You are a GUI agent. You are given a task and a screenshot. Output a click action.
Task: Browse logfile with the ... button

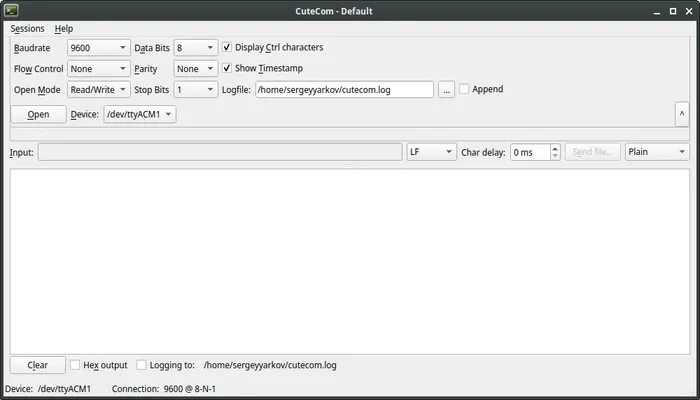coord(446,90)
